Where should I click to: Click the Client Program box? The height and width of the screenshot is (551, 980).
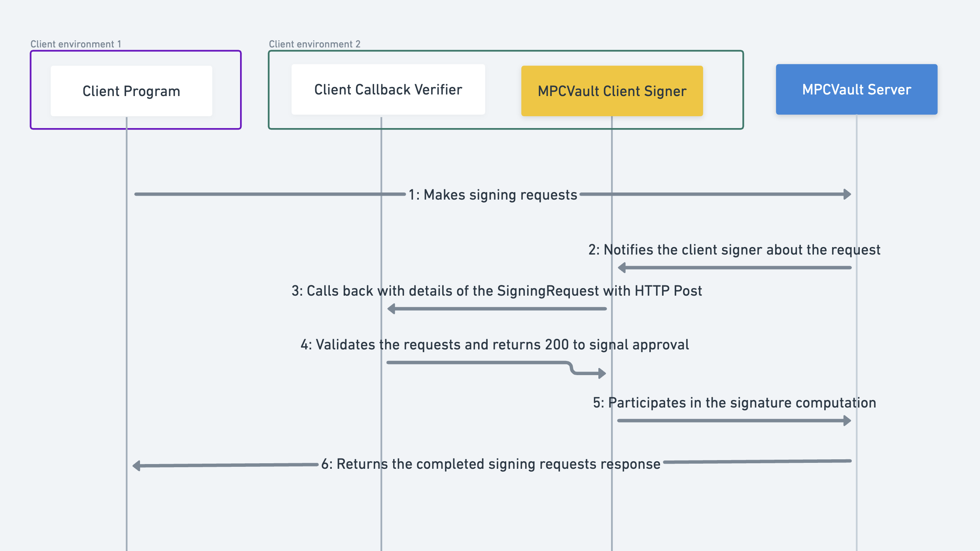(x=131, y=91)
